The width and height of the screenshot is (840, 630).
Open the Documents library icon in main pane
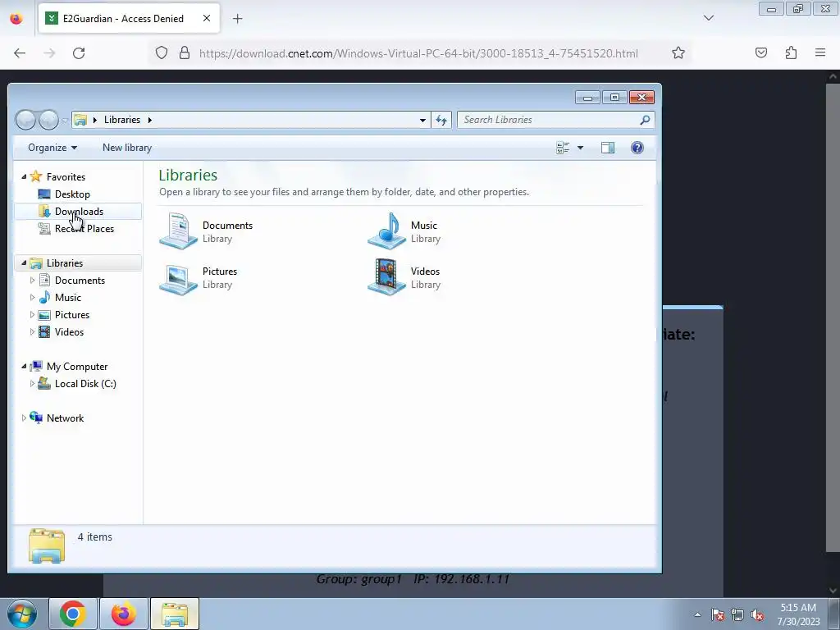pyautogui.click(x=178, y=231)
